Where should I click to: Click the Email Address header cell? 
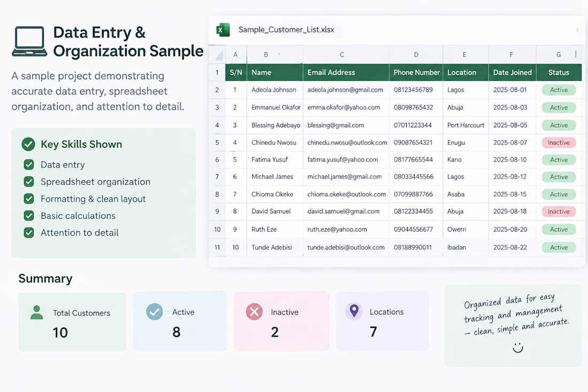346,72
